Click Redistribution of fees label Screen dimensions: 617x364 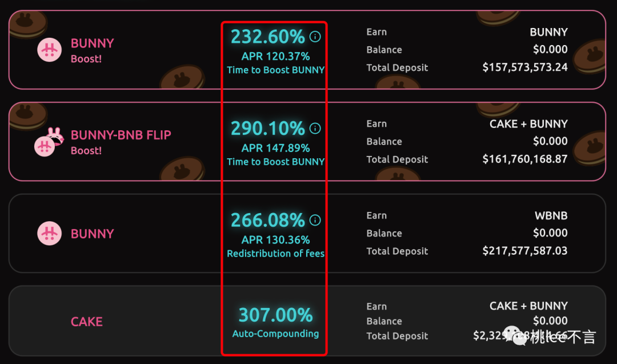click(275, 253)
